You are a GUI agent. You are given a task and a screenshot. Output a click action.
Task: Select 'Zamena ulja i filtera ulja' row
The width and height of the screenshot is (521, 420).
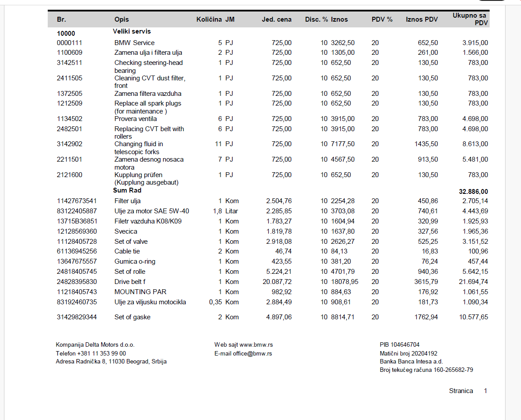tap(272, 53)
